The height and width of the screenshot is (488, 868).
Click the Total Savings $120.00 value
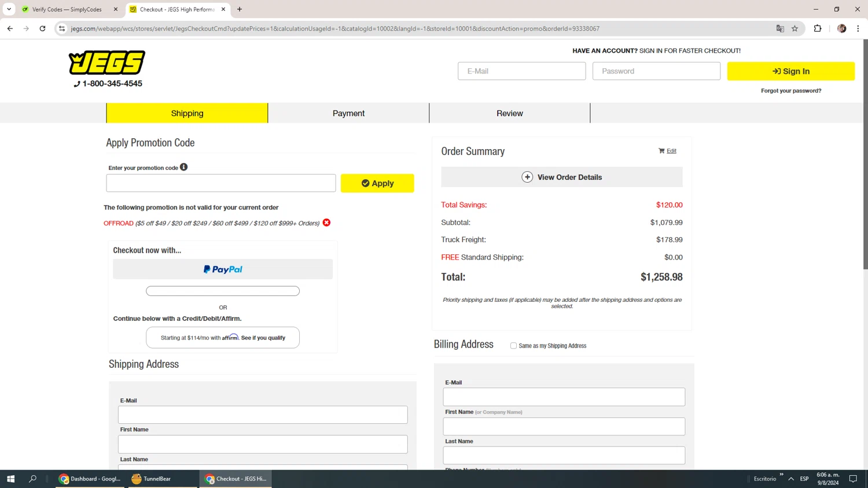point(670,205)
